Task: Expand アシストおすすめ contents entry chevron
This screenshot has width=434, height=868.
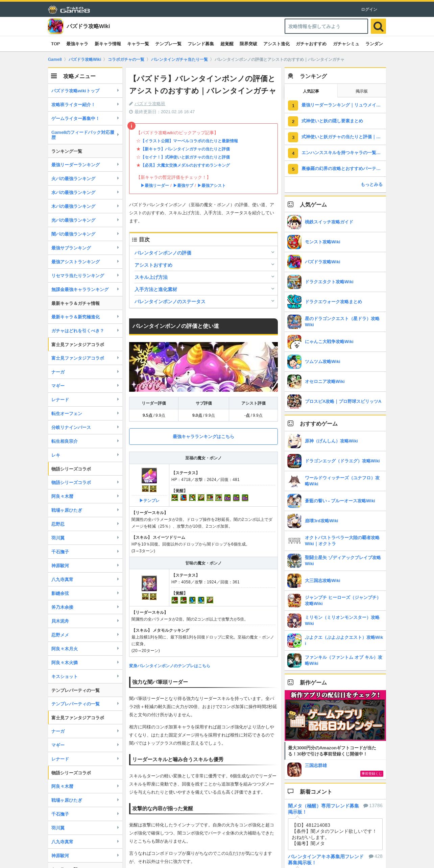Action: [272, 264]
